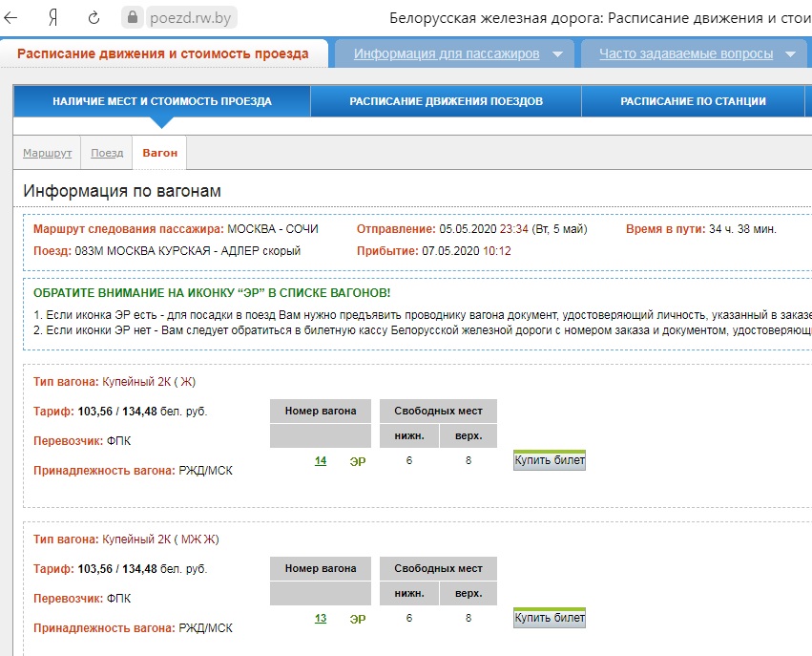Select the 'Вагон' step tab
The image size is (812, 656).
(159, 153)
